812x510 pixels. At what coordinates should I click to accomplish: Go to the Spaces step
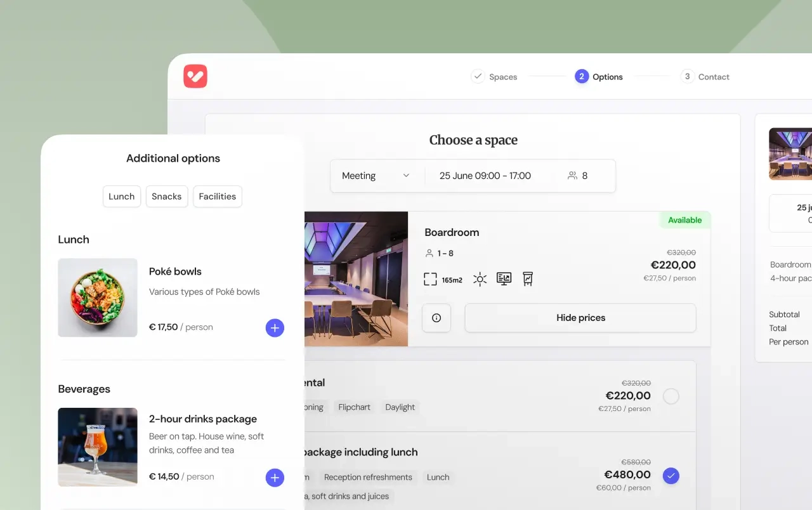(x=494, y=77)
